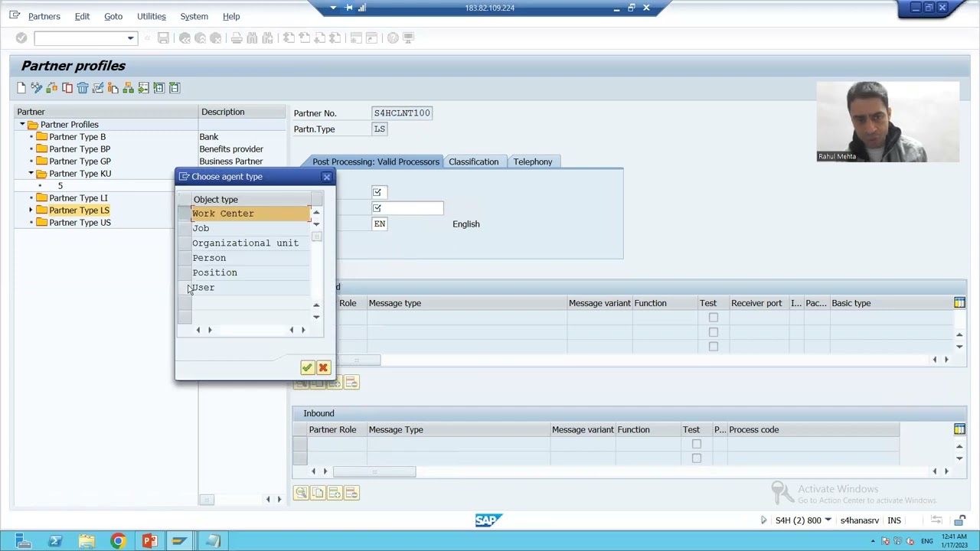Click the language field showing EN
Screen dimensions: 980x551
click(x=380, y=224)
